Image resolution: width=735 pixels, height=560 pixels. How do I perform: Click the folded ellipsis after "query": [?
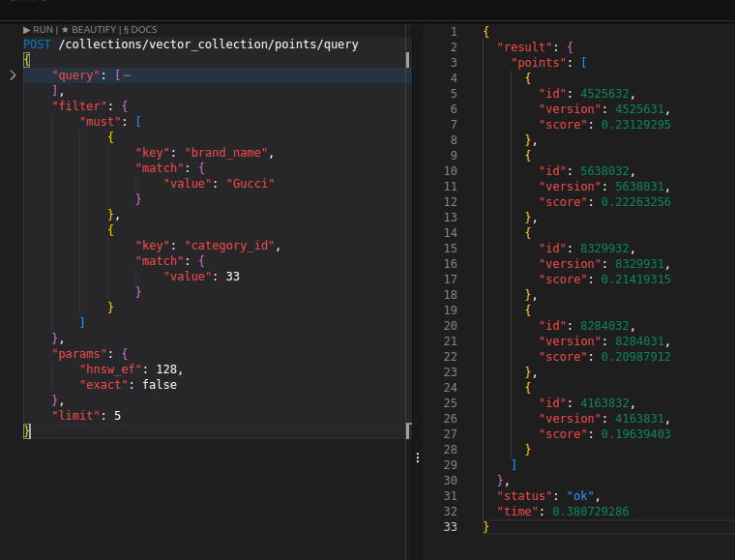click(127, 75)
